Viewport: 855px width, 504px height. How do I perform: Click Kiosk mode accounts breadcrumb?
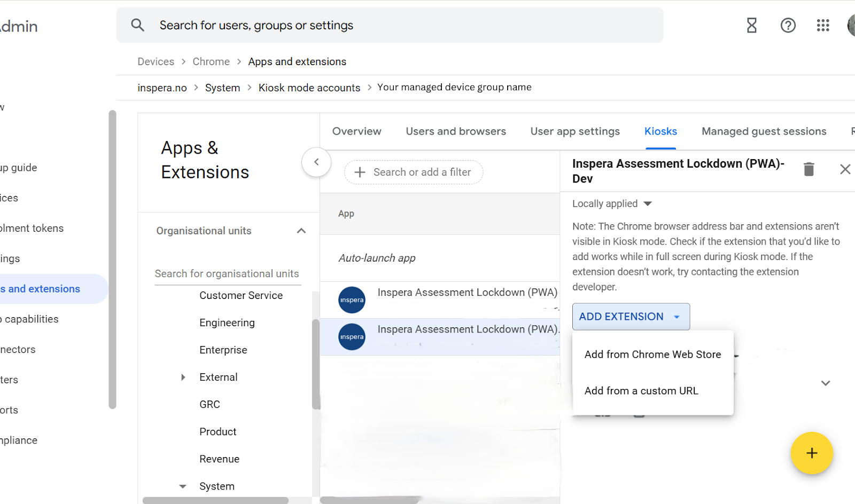tap(309, 88)
